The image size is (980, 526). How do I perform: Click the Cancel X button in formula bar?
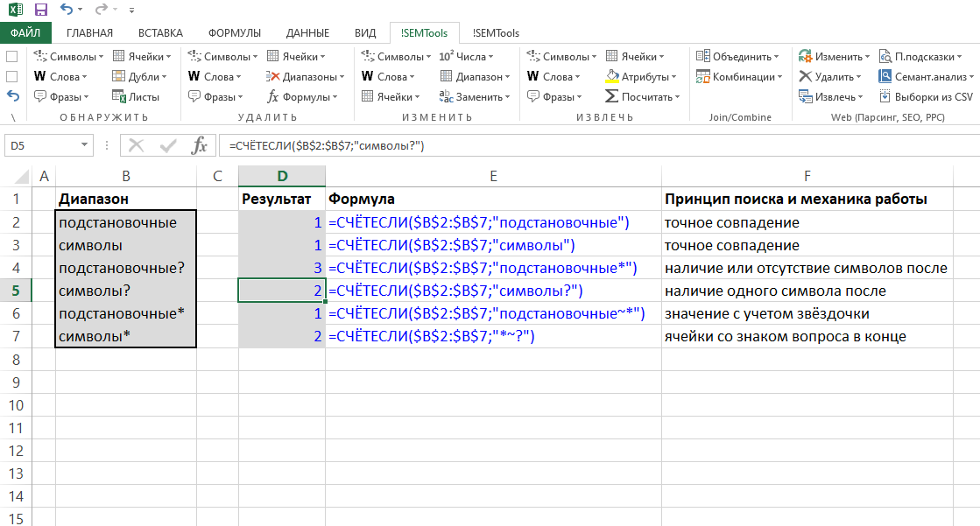136,145
